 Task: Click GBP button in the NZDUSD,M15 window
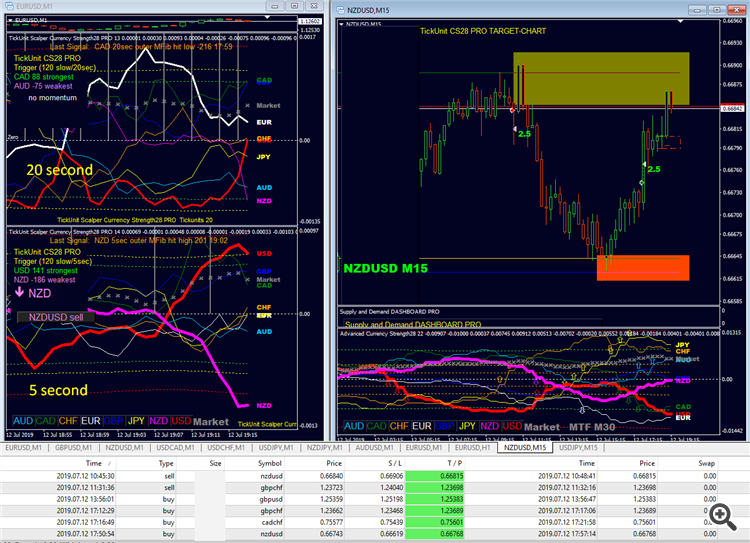444,426
